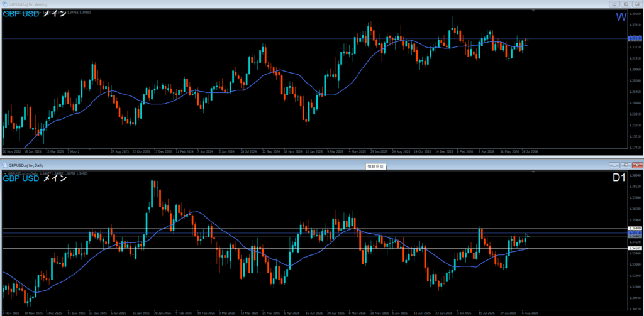Viewport: 644px width, 316px height.
Task: Close the GBPUSD Daily chart window
Action: click(637, 165)
